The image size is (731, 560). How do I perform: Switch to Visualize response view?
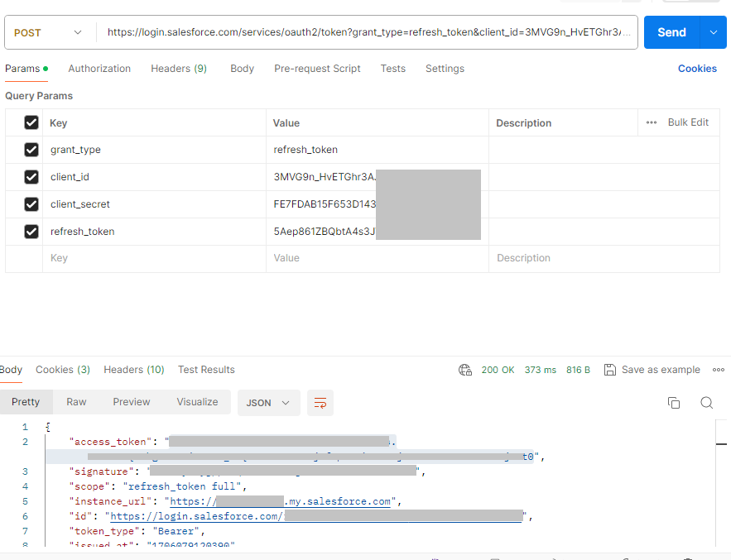[197, 402]
